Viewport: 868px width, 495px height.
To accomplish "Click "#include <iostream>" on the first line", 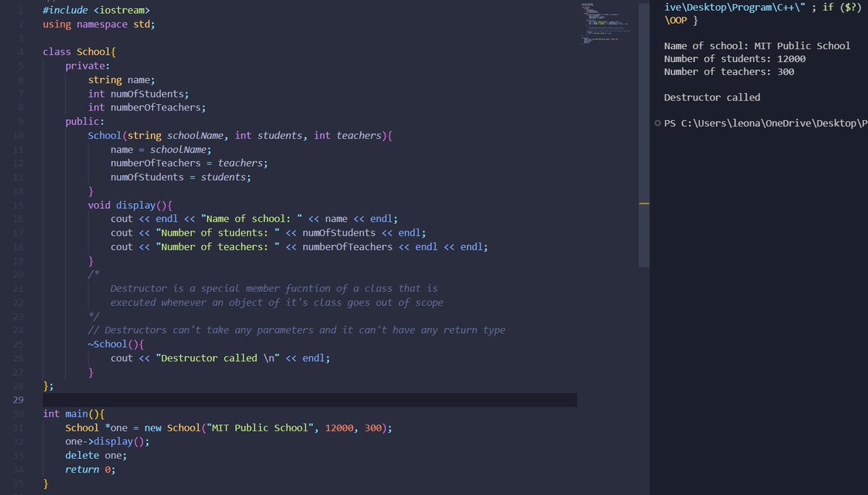I will coord(97,10).
